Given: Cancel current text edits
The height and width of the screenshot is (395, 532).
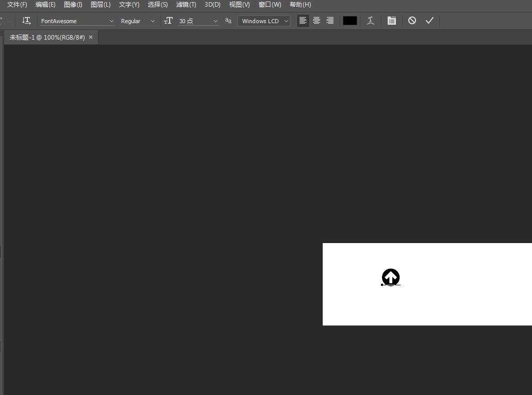Looking at the screenshot, I should [412, 21].
